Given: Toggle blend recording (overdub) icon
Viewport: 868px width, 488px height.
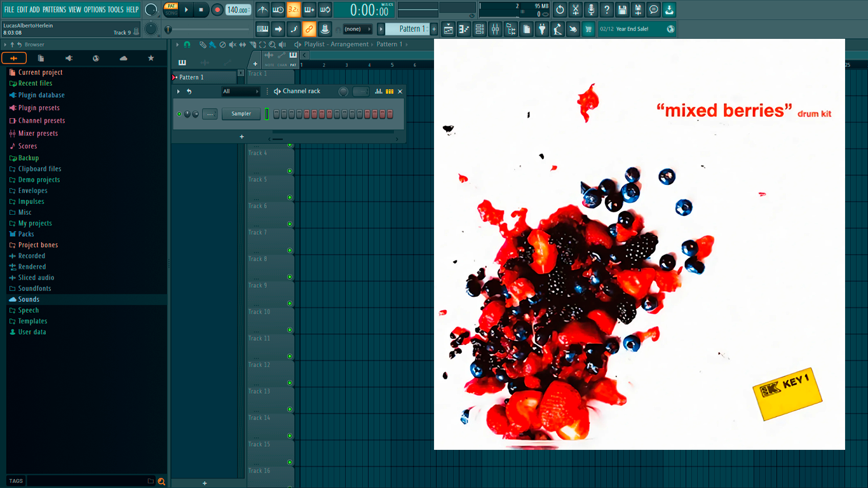Looking at the screenshot, I should pos(309,10).
